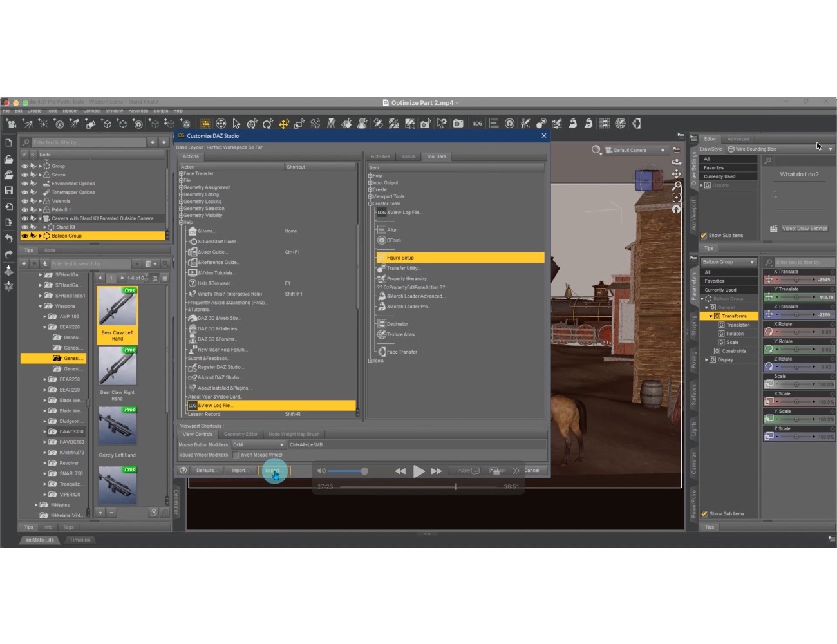Expand the Geometry Editing action group

click(181, 194)
